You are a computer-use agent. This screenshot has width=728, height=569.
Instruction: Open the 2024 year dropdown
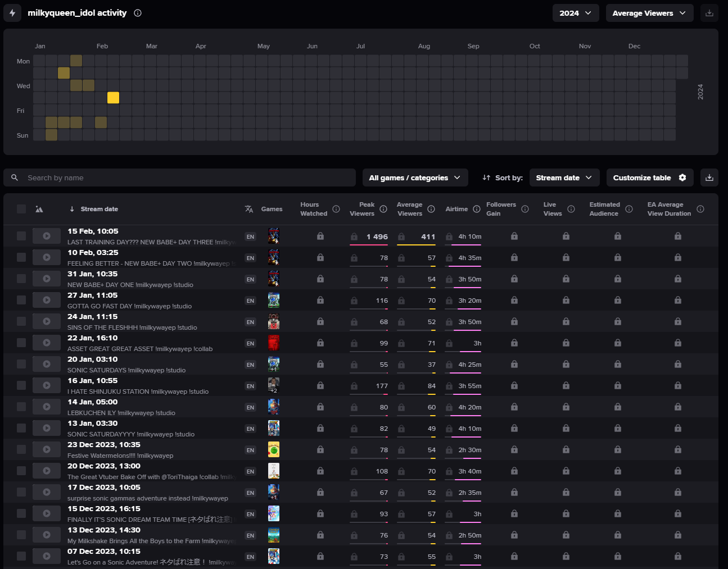point(575,13)
